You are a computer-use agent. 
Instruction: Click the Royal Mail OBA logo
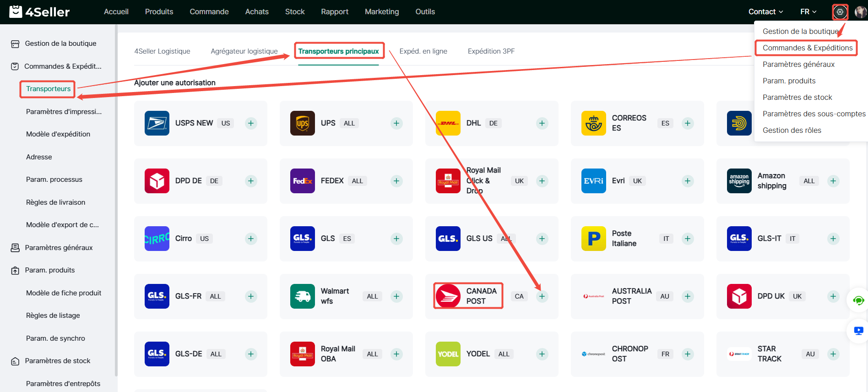[303, 354]
